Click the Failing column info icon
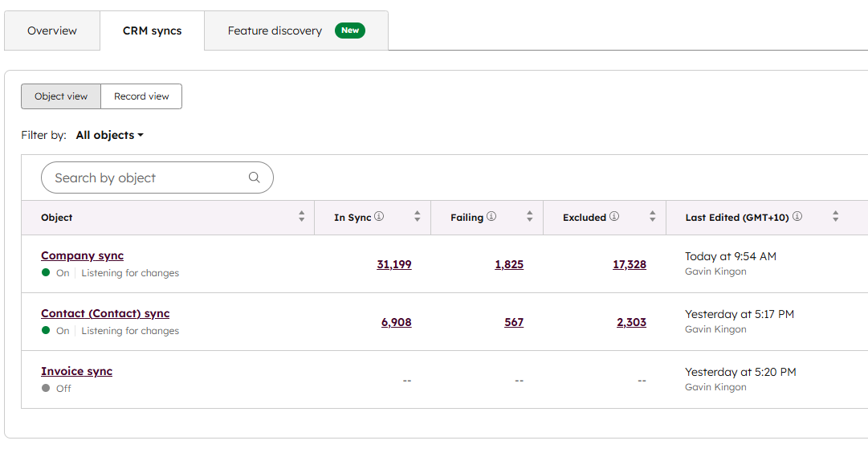Viewport: 868px width, 461px height. [491, 217]
